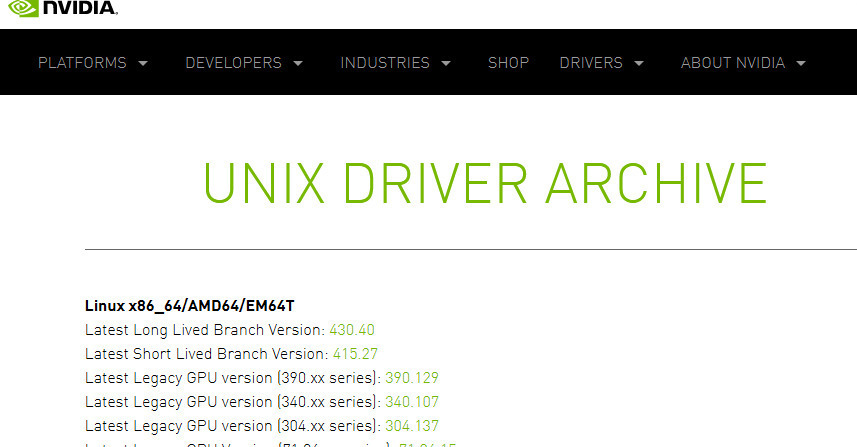Screen dimensions: 857x447
Task: Open the DEVELOPERS menu
Action: (x=233, y=63)
